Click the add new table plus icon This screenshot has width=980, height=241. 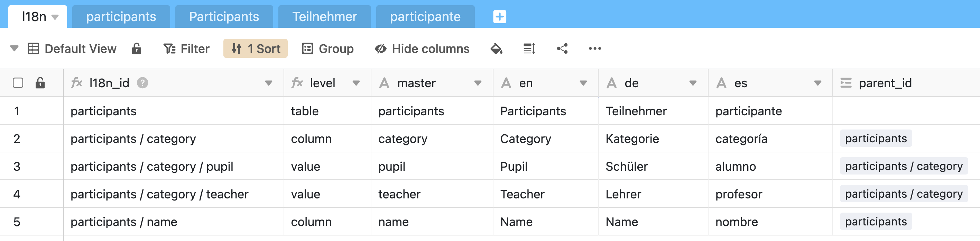coord(499,17)
